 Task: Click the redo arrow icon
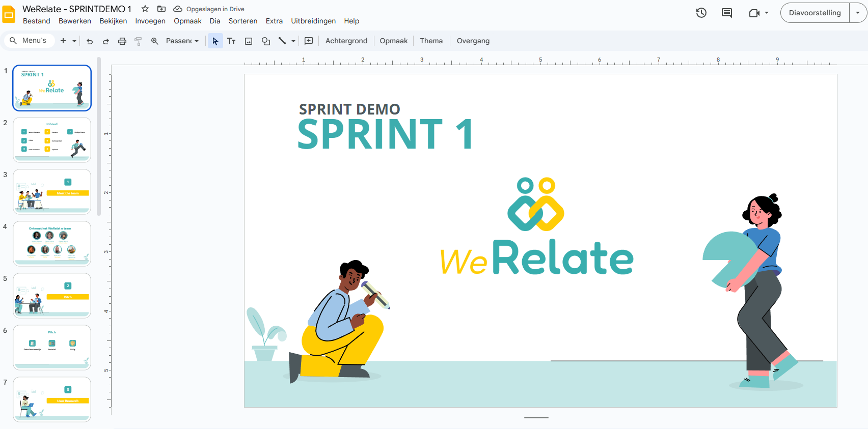[106, 41]
